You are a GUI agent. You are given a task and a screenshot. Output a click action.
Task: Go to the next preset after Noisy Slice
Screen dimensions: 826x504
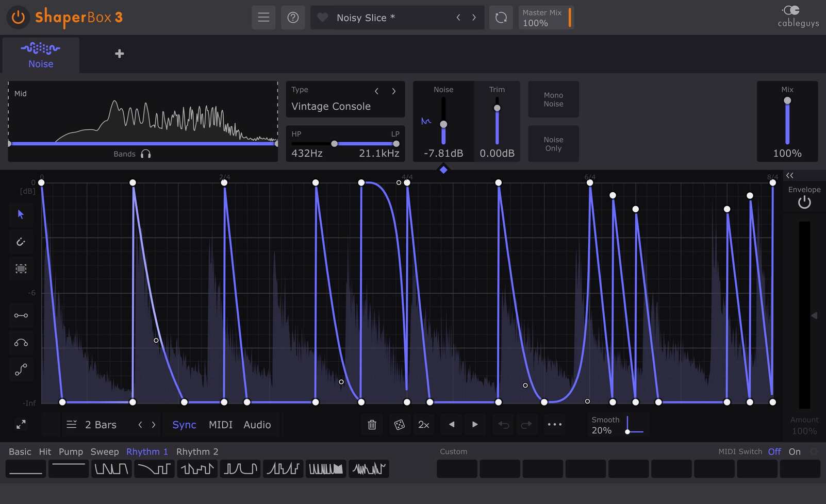pos(474,17)
